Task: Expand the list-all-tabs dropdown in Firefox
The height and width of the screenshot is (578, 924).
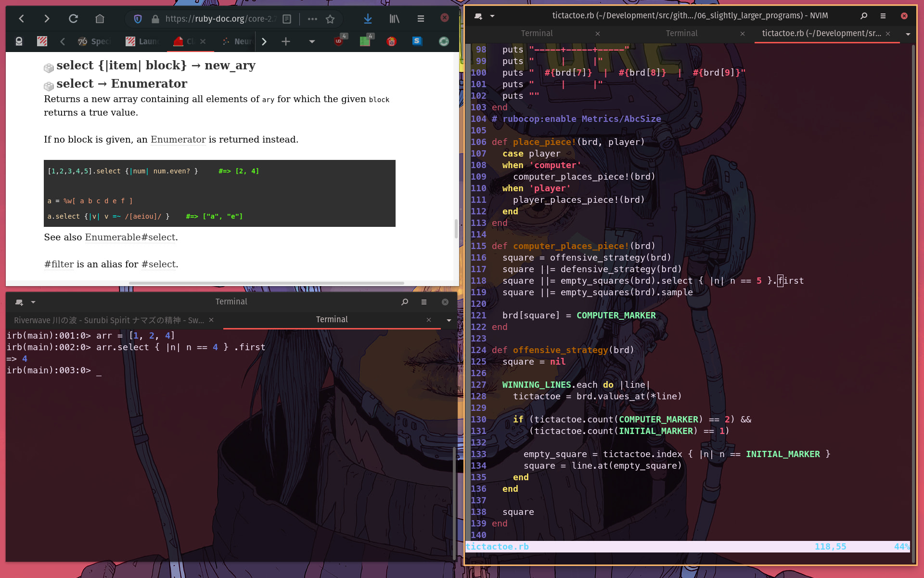Action: pos(312,41)
